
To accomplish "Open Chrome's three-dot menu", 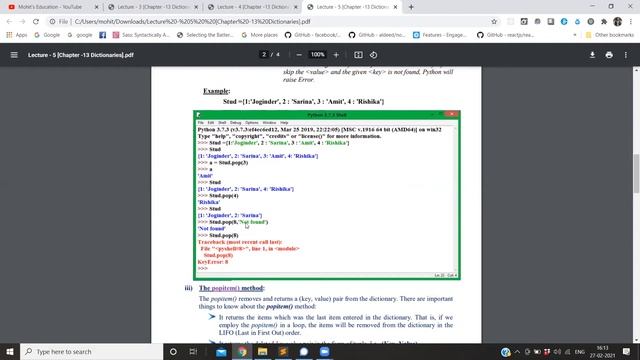I will point(631,21).
